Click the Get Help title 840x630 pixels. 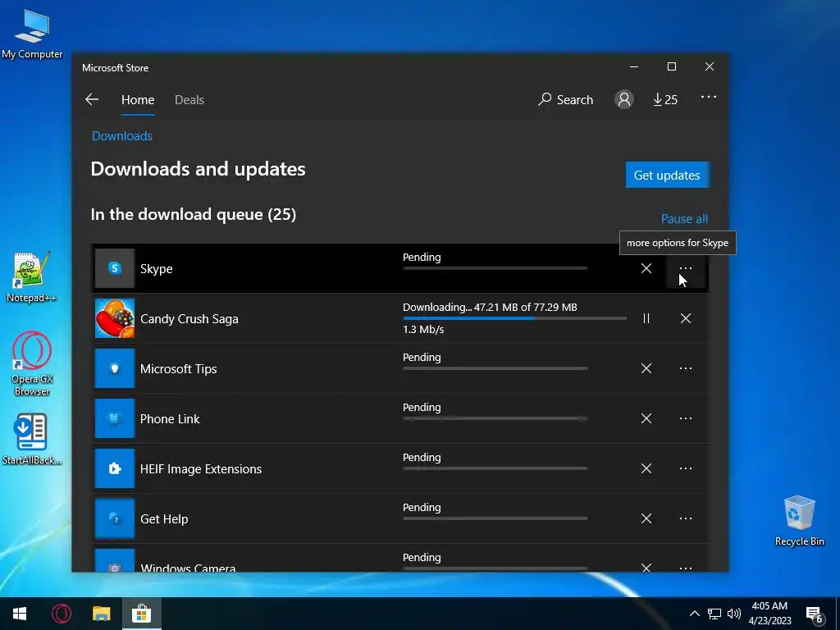[x=164, y=519]
